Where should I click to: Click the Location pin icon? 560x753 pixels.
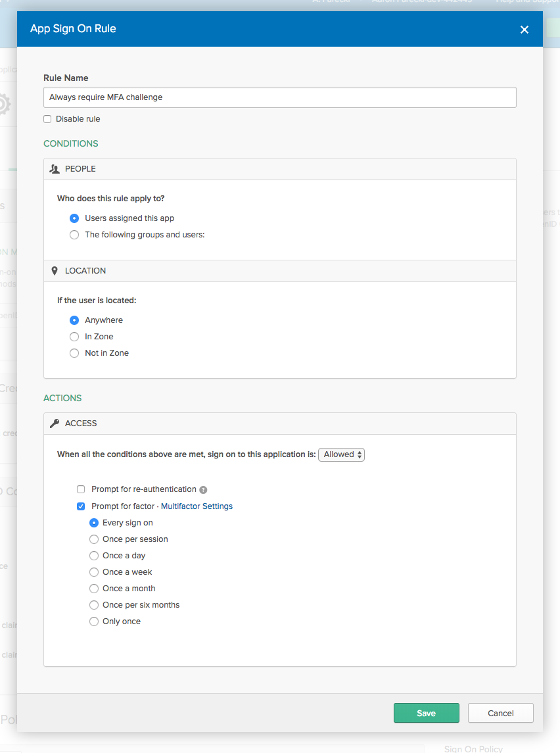click(55, 271)
